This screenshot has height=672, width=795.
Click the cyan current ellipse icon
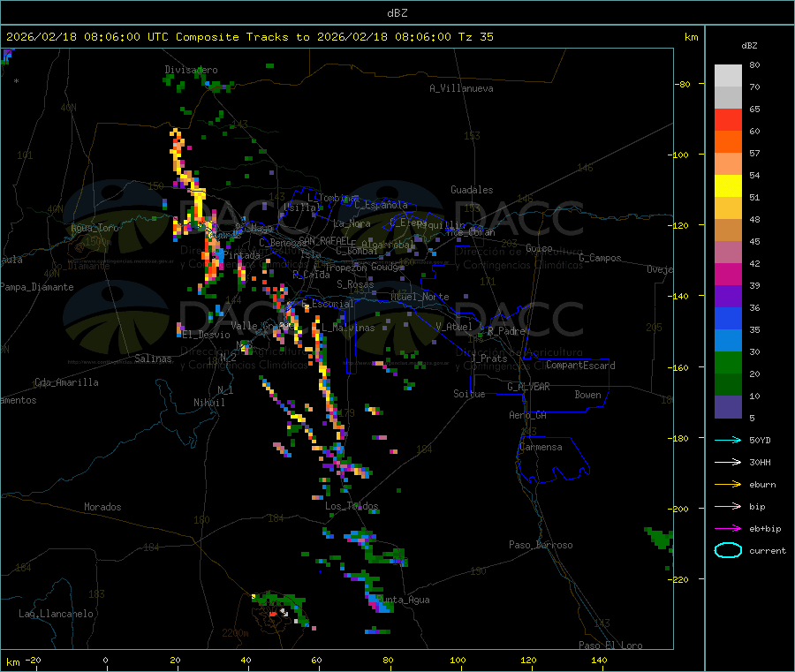pos(728,550)
